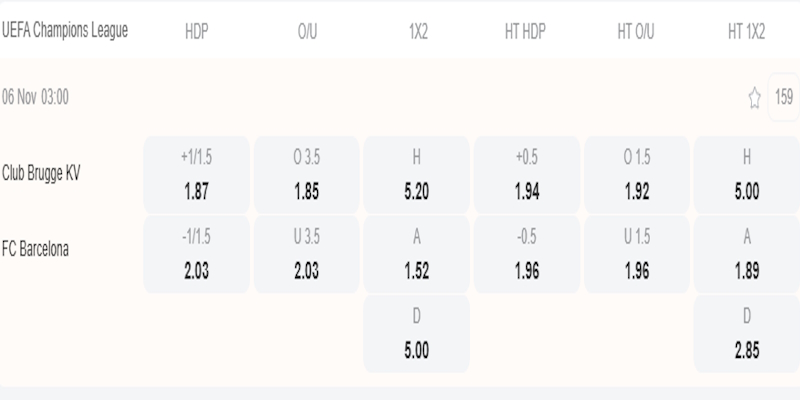
Task: Bet on away win at 1.52
Action: click(417, 254)
